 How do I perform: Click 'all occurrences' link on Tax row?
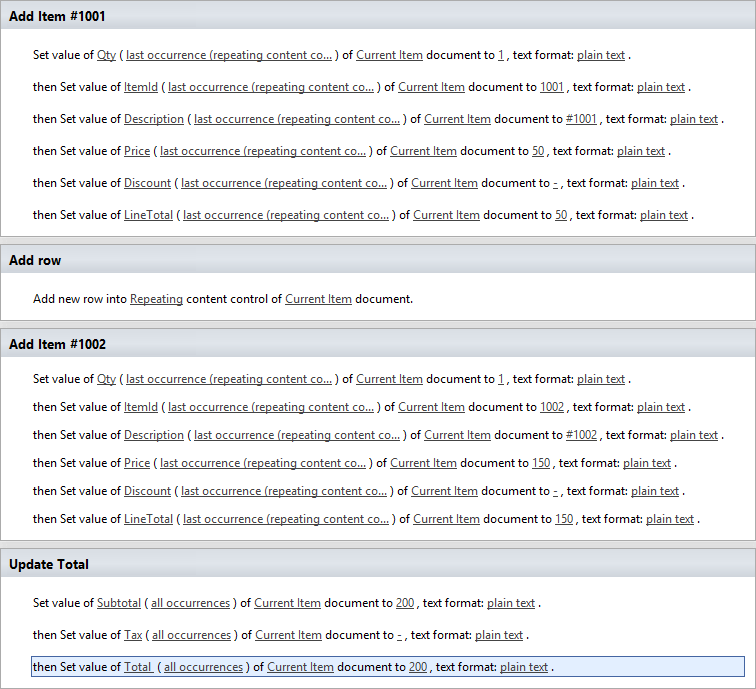click(191, 635)
